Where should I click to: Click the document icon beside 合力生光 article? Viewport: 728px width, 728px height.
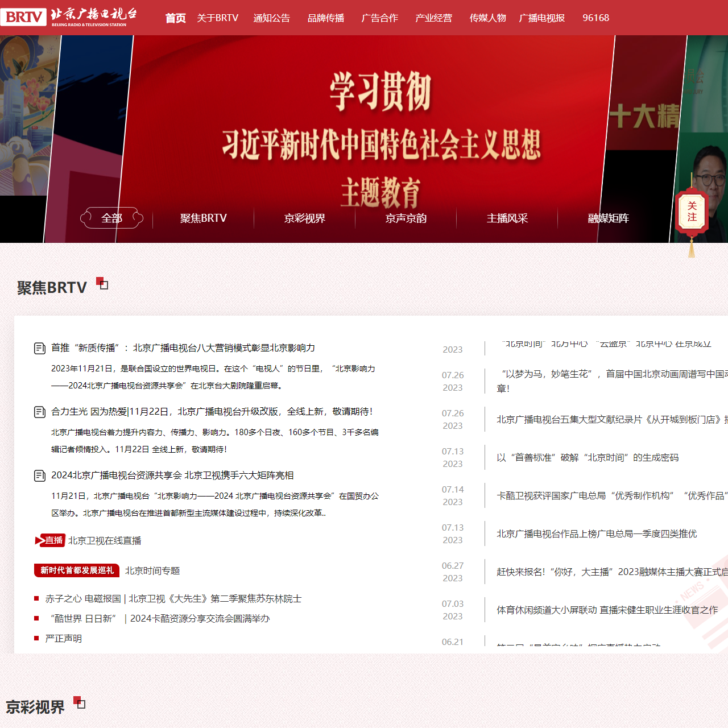[x=40, y=412]
